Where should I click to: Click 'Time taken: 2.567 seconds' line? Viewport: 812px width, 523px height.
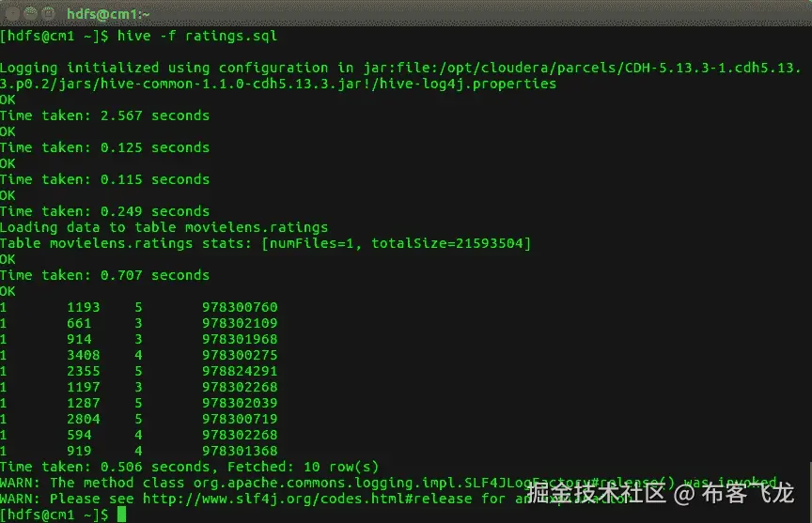click(104, 115)
